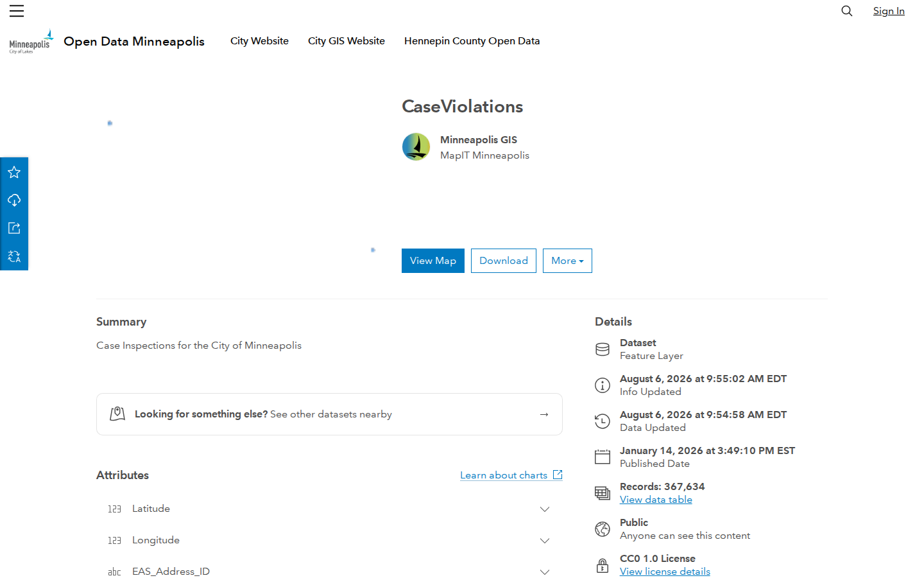
Task: Click the Data Updated clock icon
Action: click(603, 421)
